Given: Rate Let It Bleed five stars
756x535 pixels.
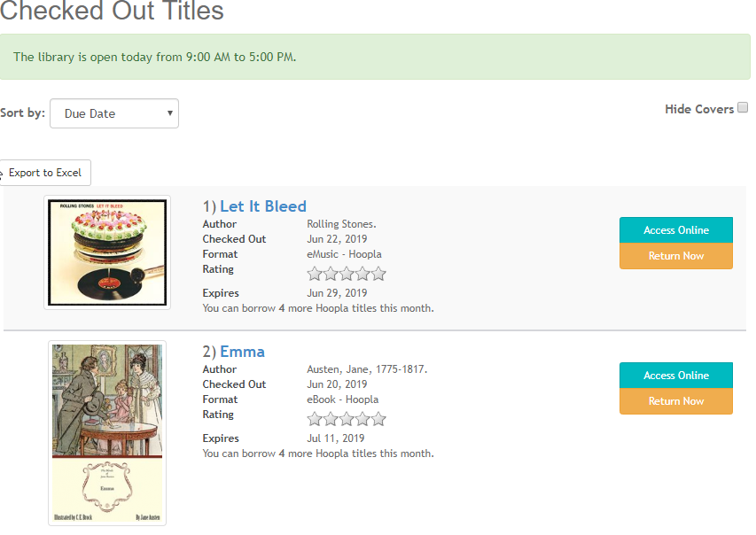Looking at the screenshot, I should pyautogui.click(x=379, y=274).
